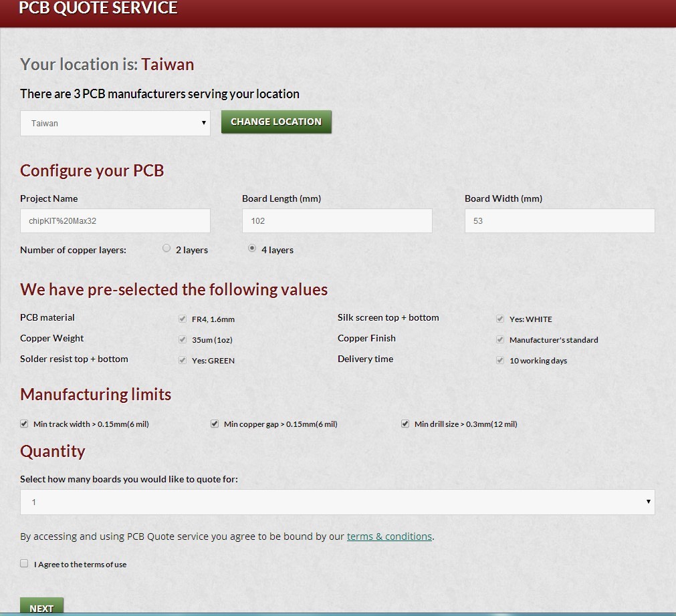Image resolution: width=676 pixels, height=616 pixels.
Task: Toggle the FR4, 1.6mm material checkbox
Action: [183, 319]
